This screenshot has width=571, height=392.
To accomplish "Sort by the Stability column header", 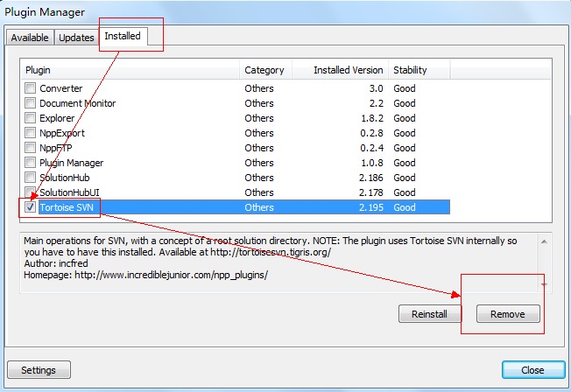I will coord(419,70).
